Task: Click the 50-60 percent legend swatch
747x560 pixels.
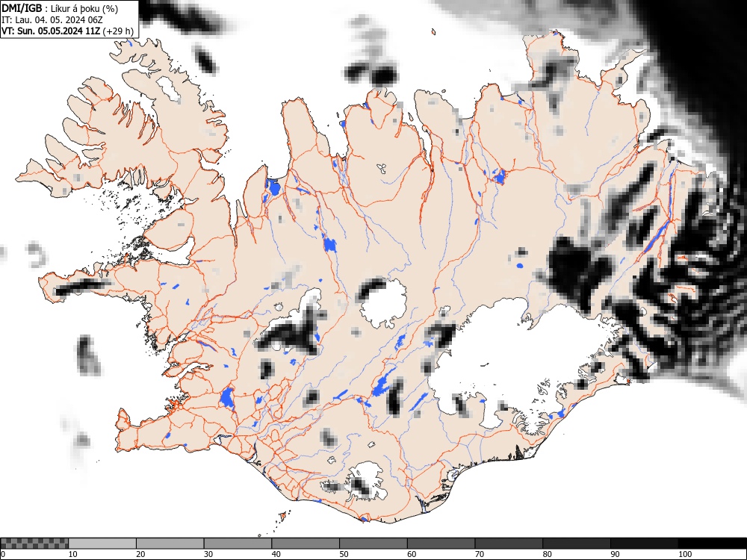Action: click(x=373, y=544)
